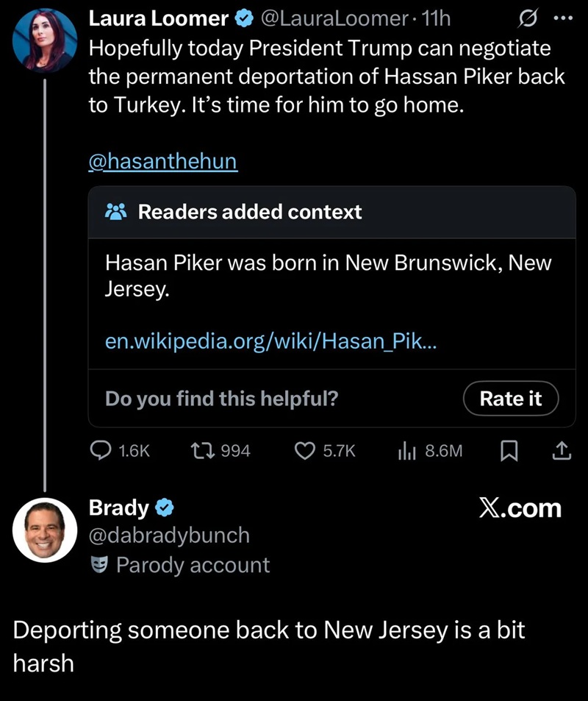Viewport: 588px width, 701px height.
Task: Open the en.wikipedia.org Hasan Piker link
Action: pos(270,341)
